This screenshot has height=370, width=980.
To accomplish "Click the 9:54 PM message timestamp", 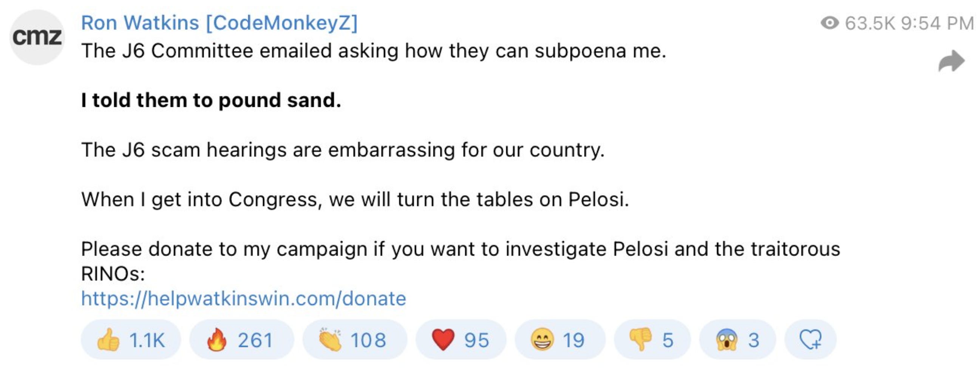I will [x=937, y=23].
